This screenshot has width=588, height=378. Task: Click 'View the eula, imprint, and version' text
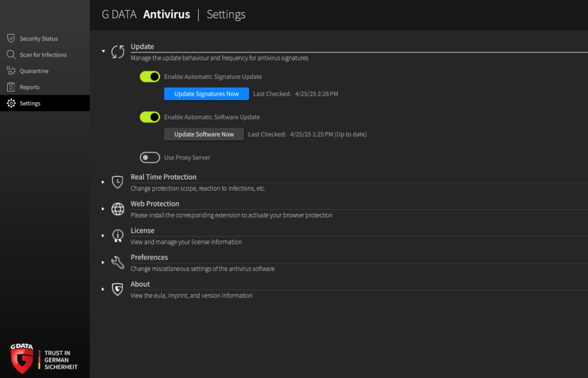coord(191,295)
